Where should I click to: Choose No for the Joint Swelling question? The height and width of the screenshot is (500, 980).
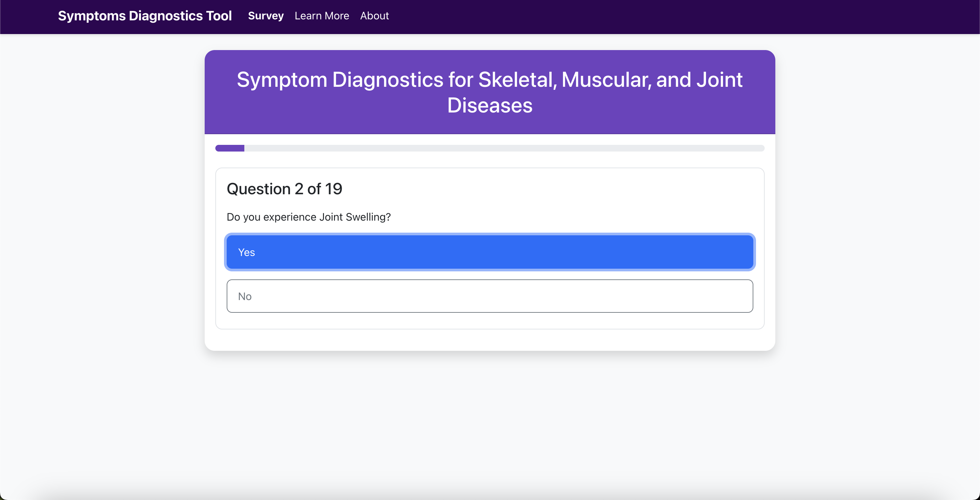click(x=490, y=296)
